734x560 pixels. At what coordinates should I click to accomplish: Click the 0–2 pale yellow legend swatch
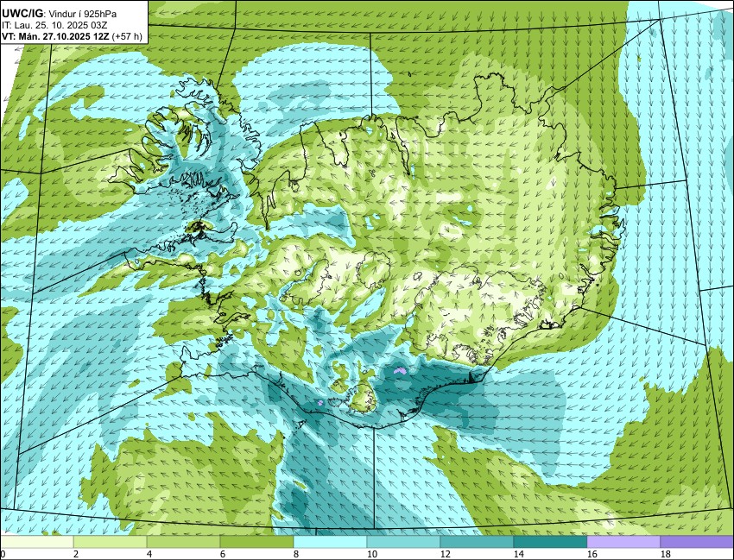pos(37,542)
